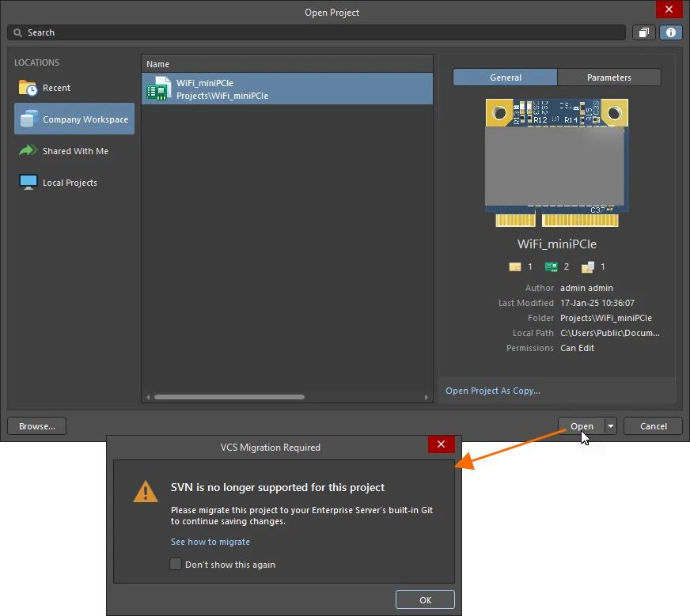The height and width of the screenshot is (616, 690).
Task: Click the WiFi_miniPCIe project file icon
Action: pyautogui.click(x=158, y=89)
